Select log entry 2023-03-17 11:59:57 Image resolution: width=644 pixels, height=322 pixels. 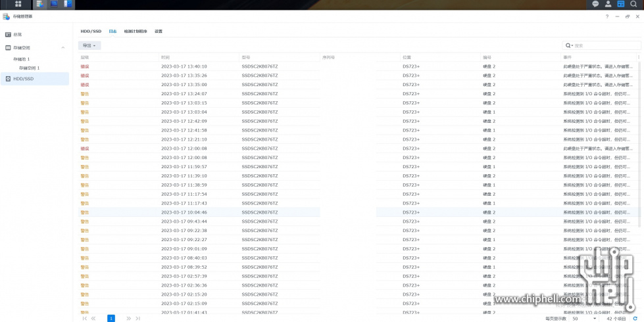(357, 166)
